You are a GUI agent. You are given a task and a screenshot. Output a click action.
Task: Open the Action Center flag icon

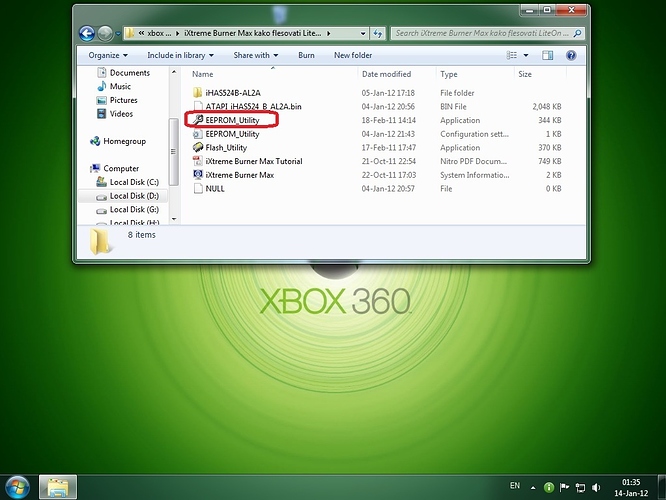point(564,487)
